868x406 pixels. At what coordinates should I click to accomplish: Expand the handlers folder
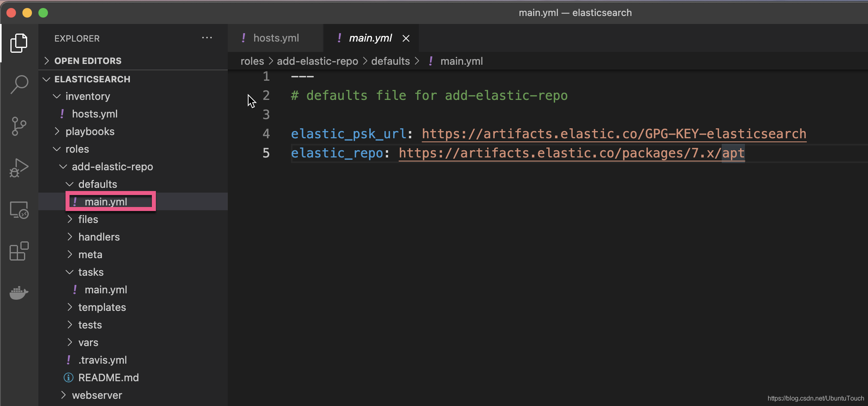pyautogui.click(x=133, y=237)
